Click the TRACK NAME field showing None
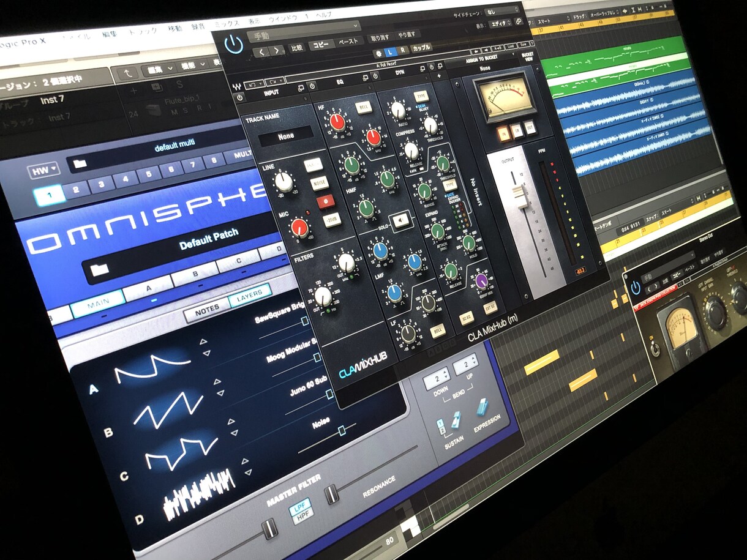The width and height of the screenshot is (747, 560). pyautogui.click(x=286, y=136)
